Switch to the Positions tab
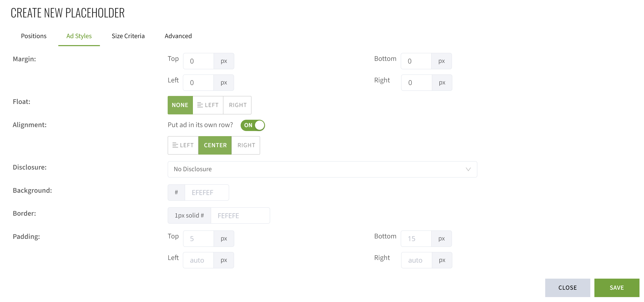This screenshot has height=302, width=644. 34,36
